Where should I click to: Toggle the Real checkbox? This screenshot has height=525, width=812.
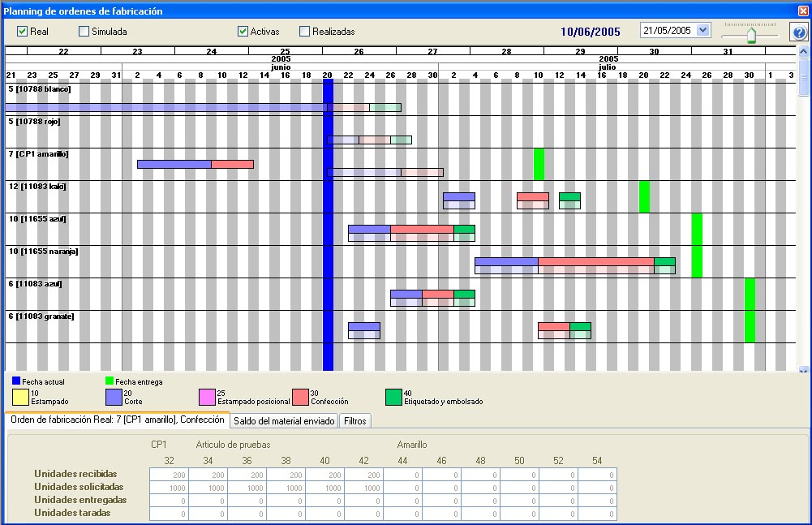(23, 32)
